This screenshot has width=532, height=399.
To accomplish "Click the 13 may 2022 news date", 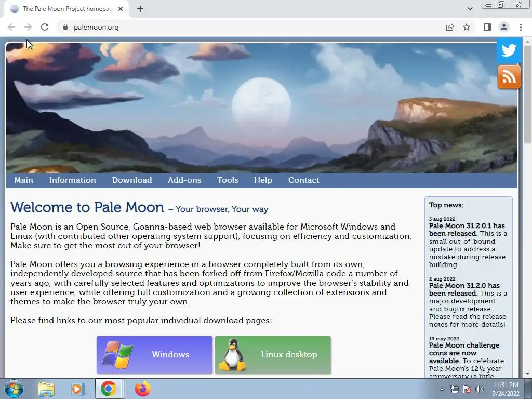I will click(x=444, y=339).
